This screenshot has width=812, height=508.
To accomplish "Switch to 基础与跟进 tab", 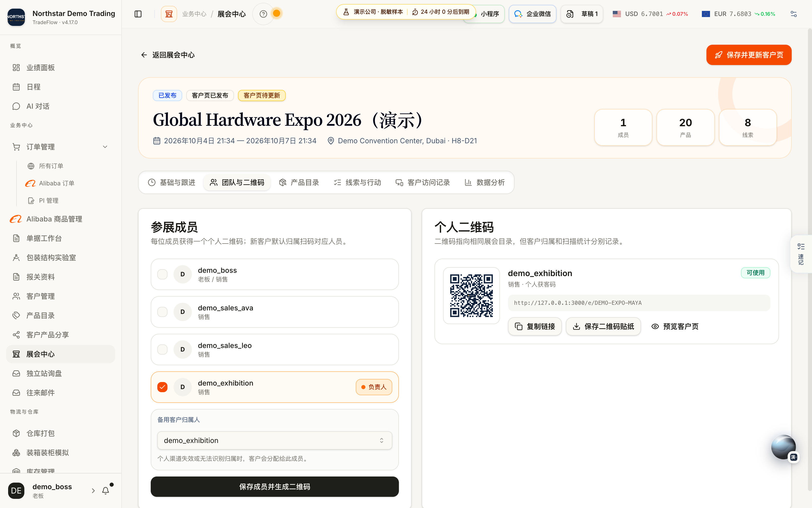I will click(172, 182).
